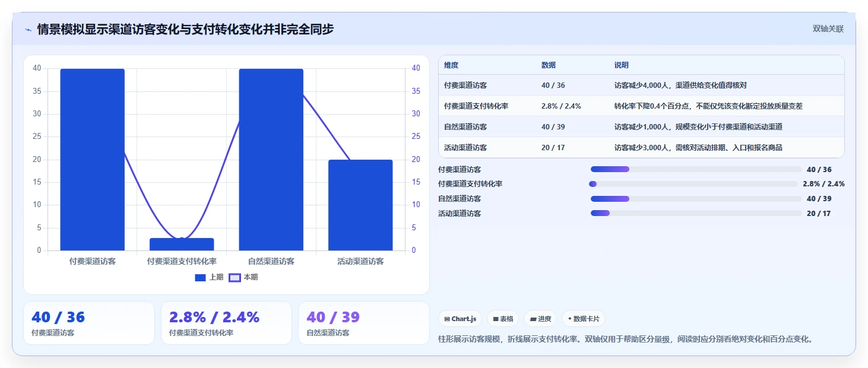Click the blue 自然渠道访客 bar in the chart
This screenshot has height=368, width=868.
tap(271, 160)
